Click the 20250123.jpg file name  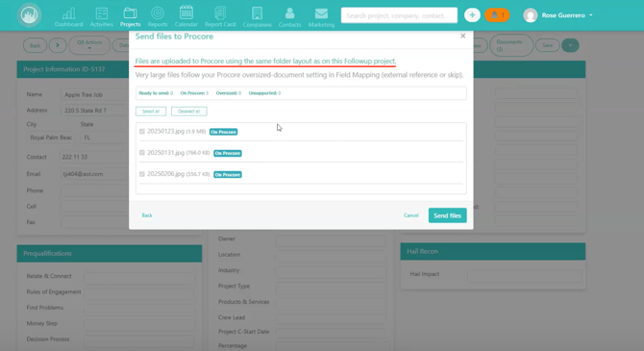[166, 131]
